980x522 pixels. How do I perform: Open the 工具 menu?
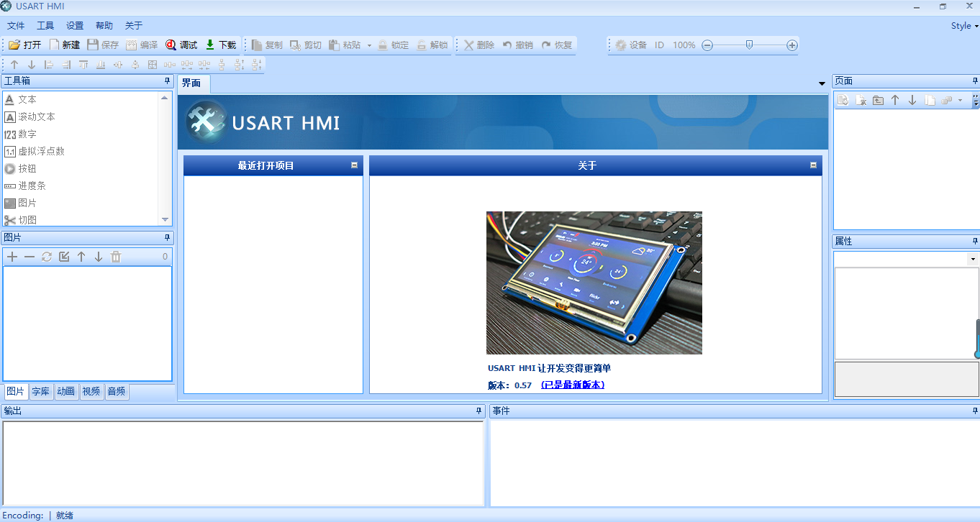tap(45, 26)
